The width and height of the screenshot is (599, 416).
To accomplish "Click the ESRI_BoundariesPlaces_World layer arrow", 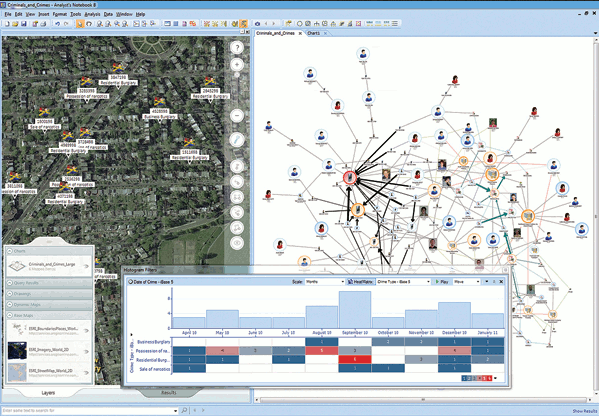I will (86, 330).
